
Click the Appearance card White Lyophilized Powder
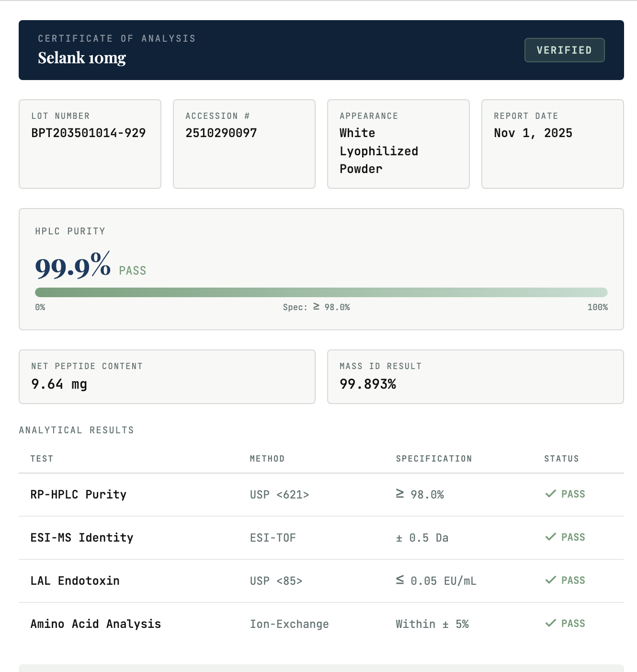coord(398,144)
